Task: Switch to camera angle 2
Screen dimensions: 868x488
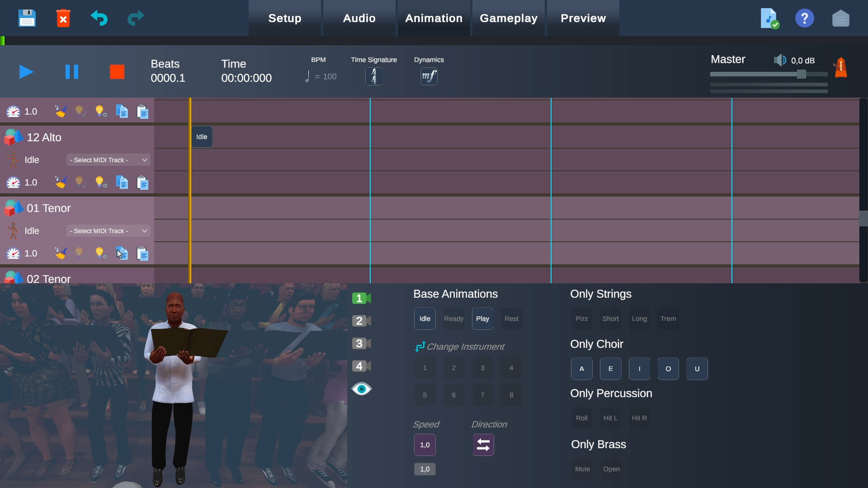Action: pos(361,321)
